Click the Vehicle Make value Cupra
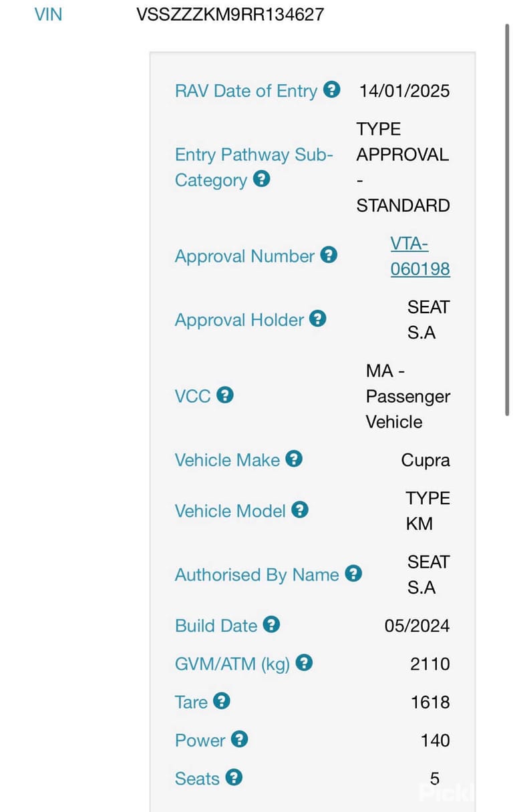This screenshot has width=513, height=812. pos(425,460)
